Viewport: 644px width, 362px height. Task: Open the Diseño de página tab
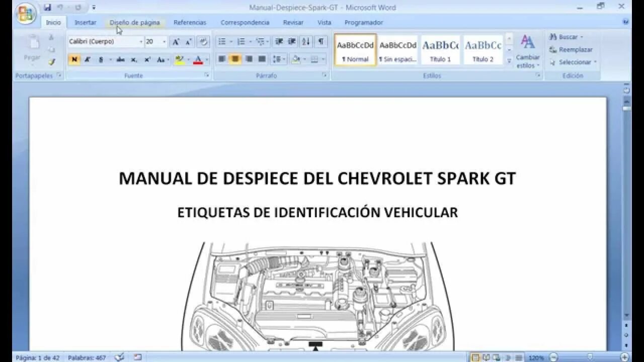coord(135,23)
